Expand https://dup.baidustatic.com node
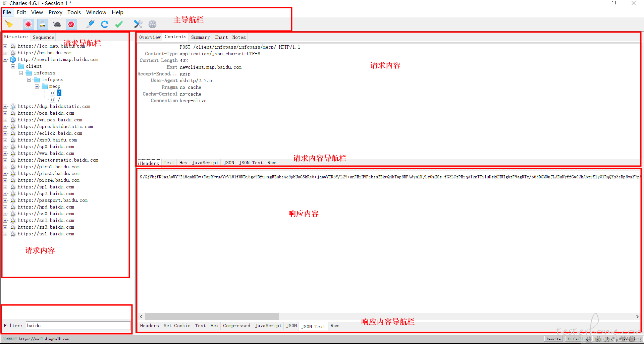Image resolution: width=644 pixels, height=344 pixels. click(x=5, y=106)
